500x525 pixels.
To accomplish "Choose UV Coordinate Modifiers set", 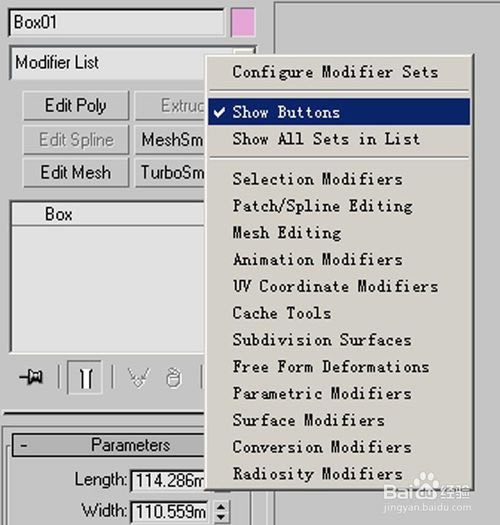I will click(x=339, y=286).
